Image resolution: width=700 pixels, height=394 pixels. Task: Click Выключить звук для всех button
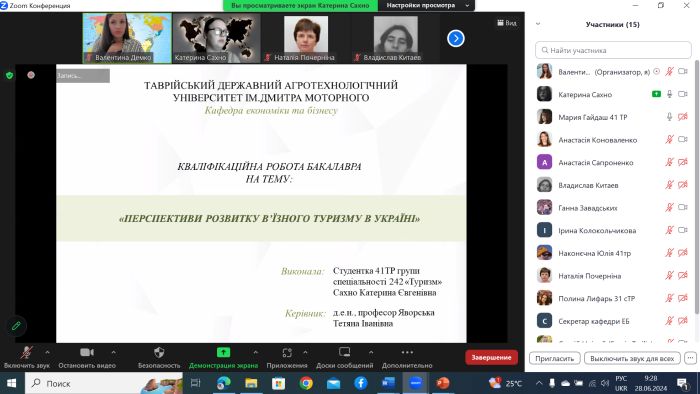(x=632, y=358)
